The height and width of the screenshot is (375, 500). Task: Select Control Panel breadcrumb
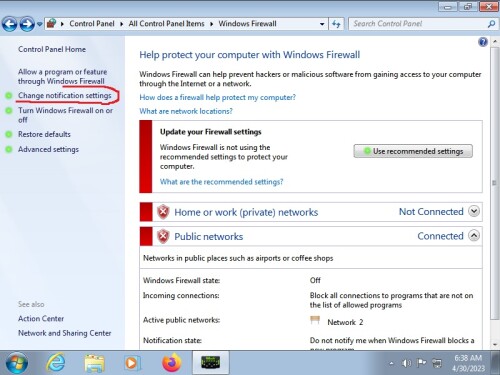pos(92,24)
